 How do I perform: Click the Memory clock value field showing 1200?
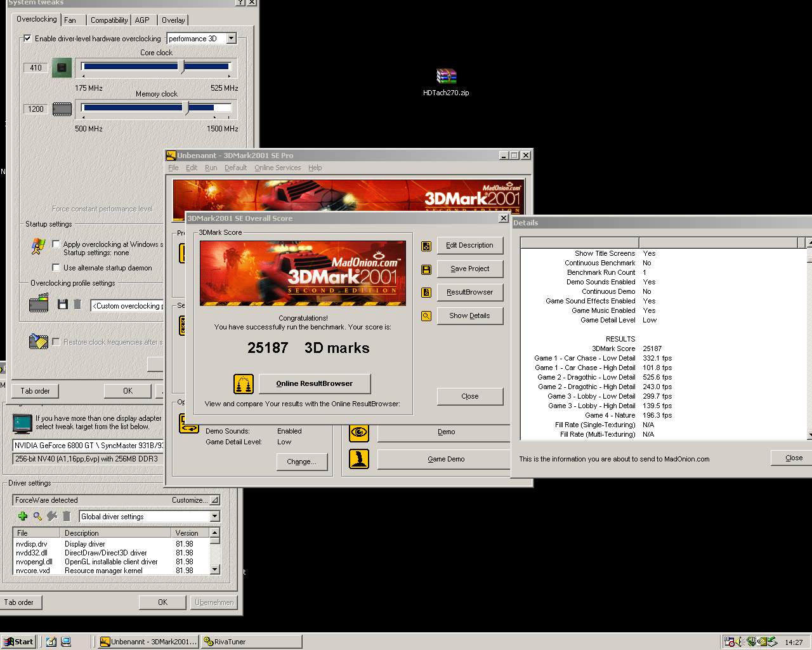pyautogui.click(x=36, y=109)
